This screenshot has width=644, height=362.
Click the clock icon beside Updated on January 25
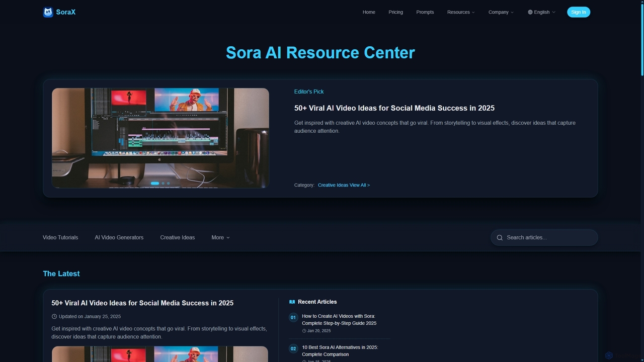tap(54, 316)
